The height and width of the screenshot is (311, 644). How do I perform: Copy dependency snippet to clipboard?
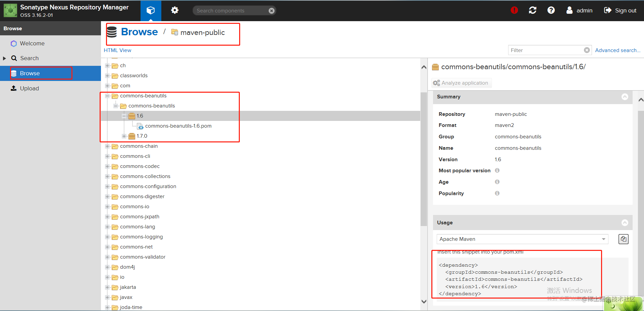coord(623,239)
